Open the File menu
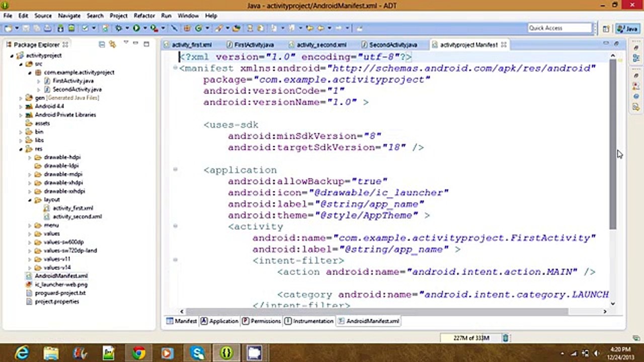The width and height of the screenshot is (644, 362). pos(8,16)
